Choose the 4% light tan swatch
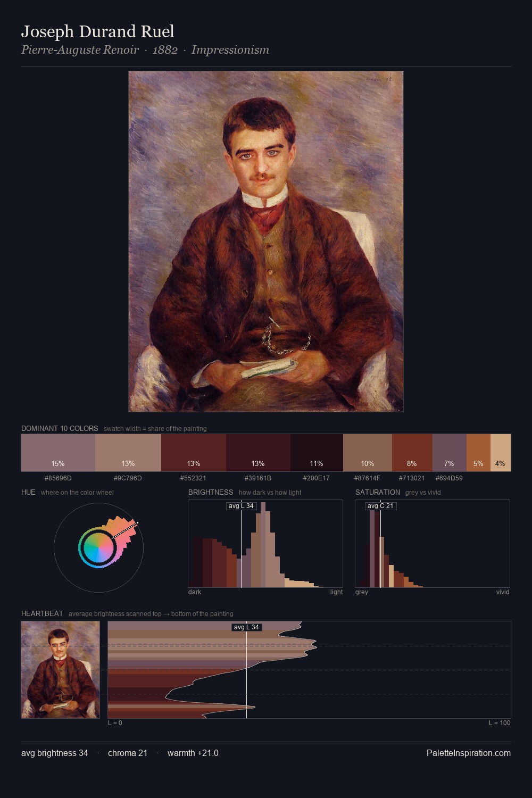Viewport: 532px width, 798px height. point(501,453)
